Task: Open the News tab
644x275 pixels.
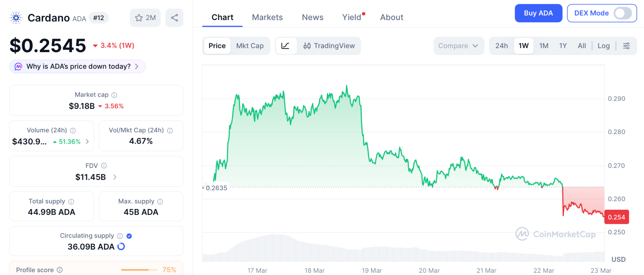Action: [313, 17]
